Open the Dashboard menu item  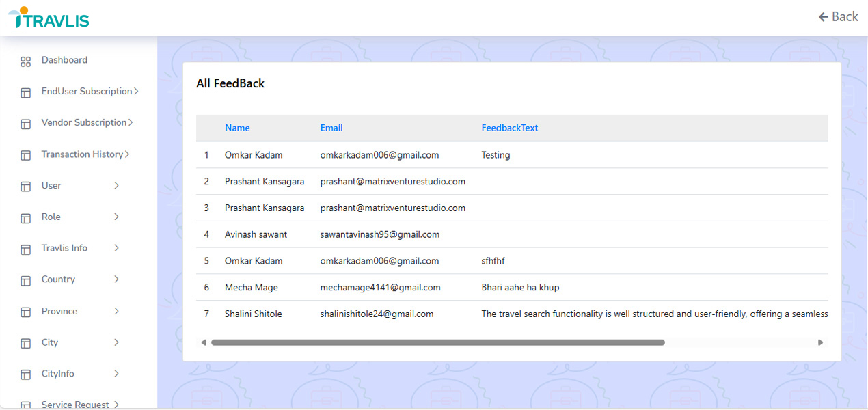[64, 60]
